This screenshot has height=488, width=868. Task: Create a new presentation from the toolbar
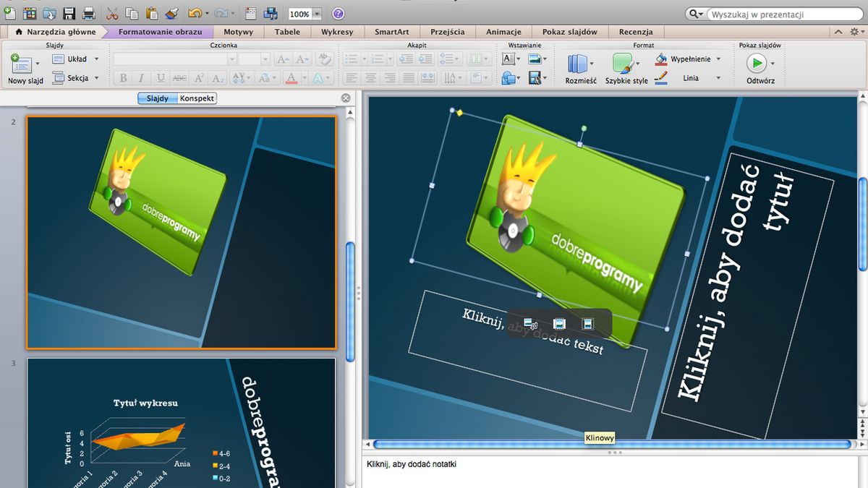[x=10, y=13]
